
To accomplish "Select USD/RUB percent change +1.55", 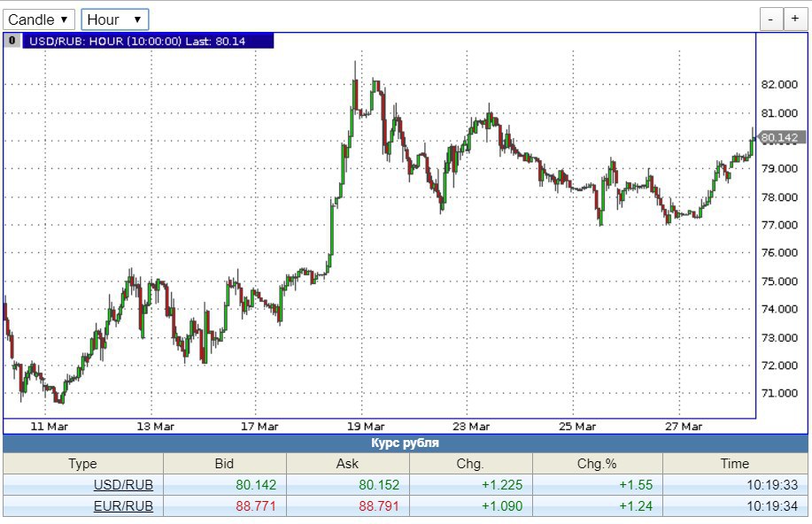I will tap(636, 485).
